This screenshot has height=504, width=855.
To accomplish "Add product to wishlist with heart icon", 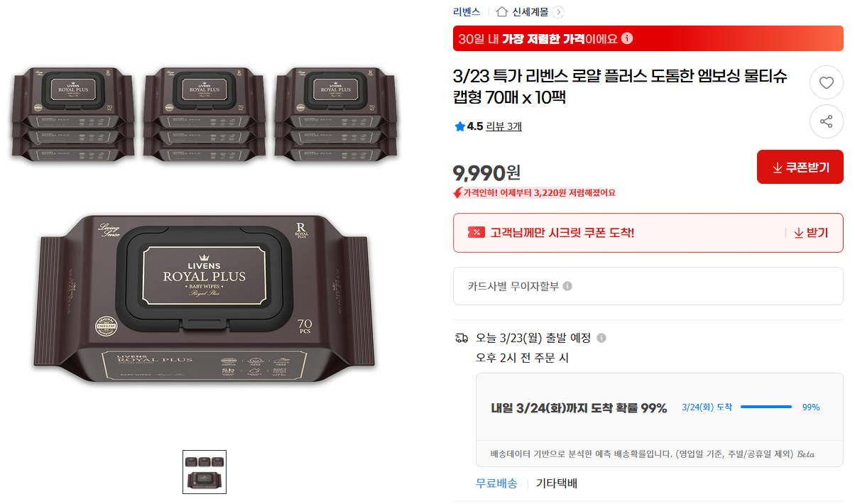I will [x=827, y=82].
